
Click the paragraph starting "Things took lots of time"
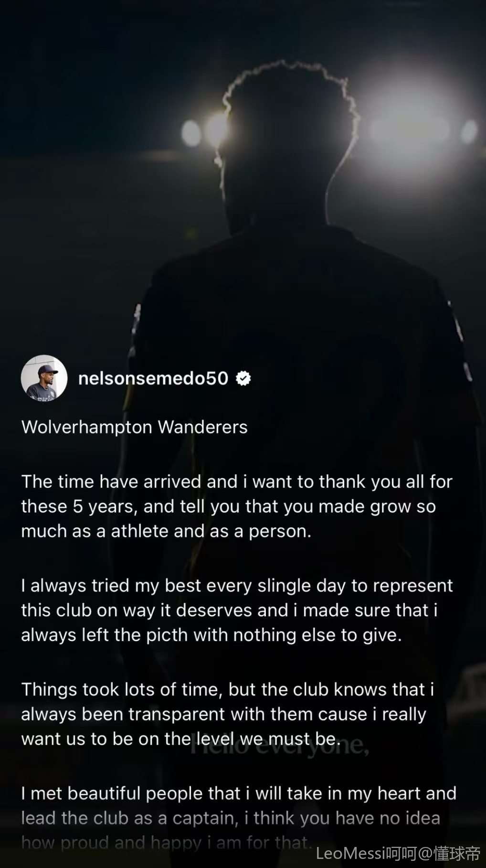[x=228, y=714]
